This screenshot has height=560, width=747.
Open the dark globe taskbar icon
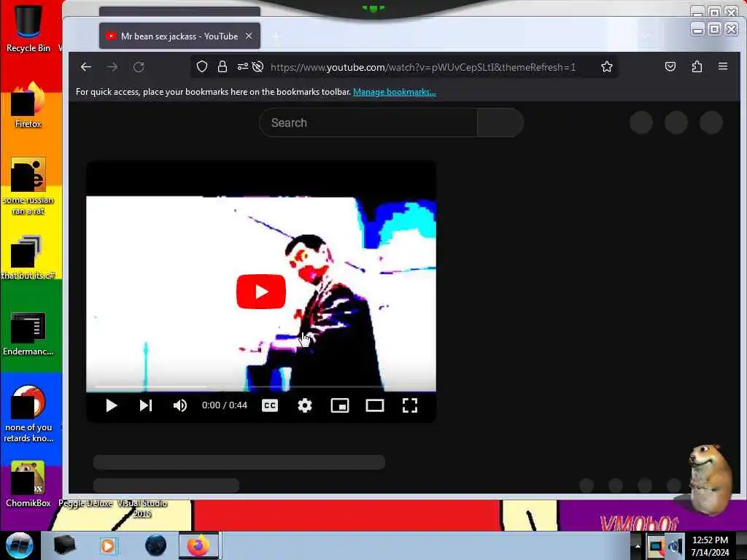[156, 545]
